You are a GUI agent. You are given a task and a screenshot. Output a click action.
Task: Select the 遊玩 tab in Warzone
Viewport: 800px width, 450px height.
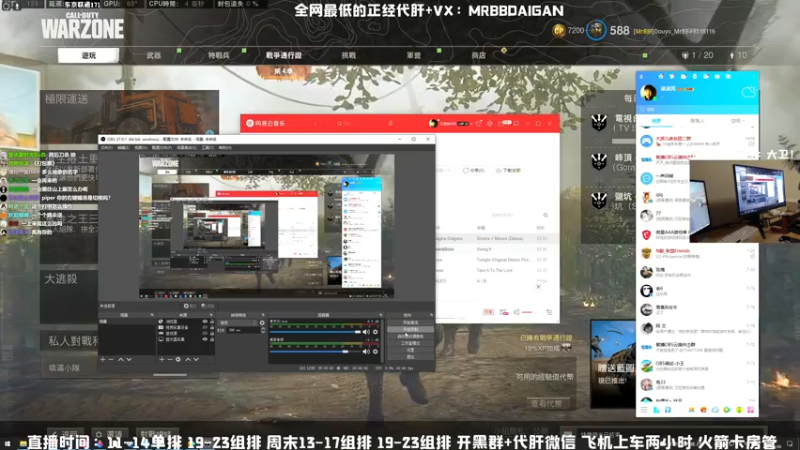point(89,55)
